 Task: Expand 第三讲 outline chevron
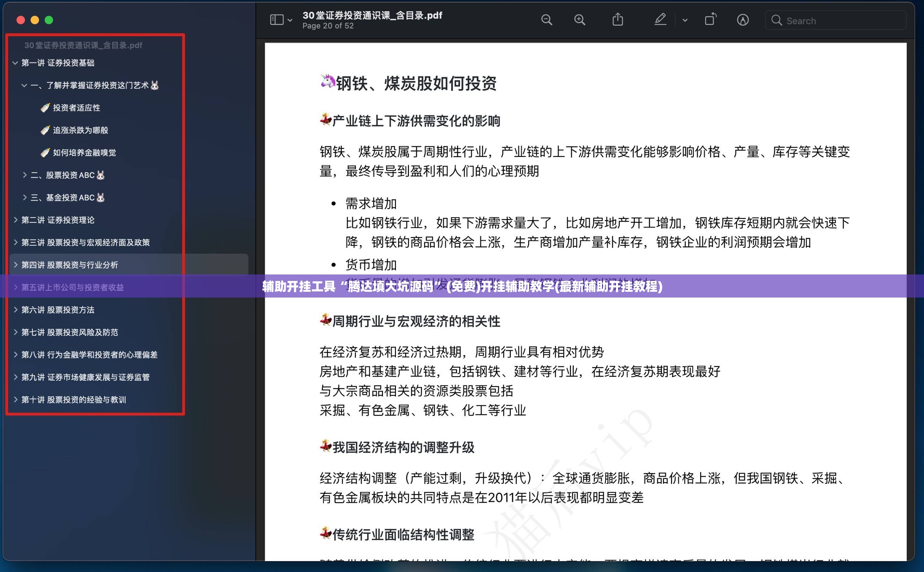tap(16, 242)
